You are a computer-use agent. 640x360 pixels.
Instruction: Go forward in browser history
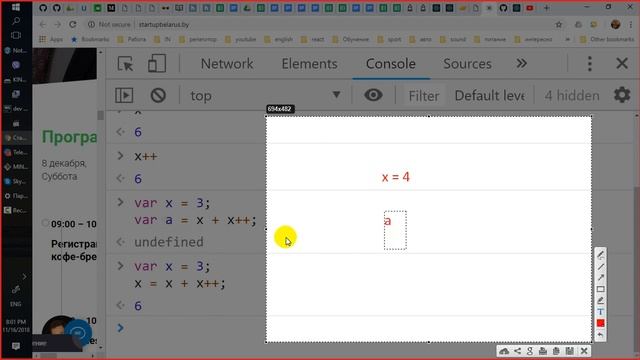tap(58, 24)
